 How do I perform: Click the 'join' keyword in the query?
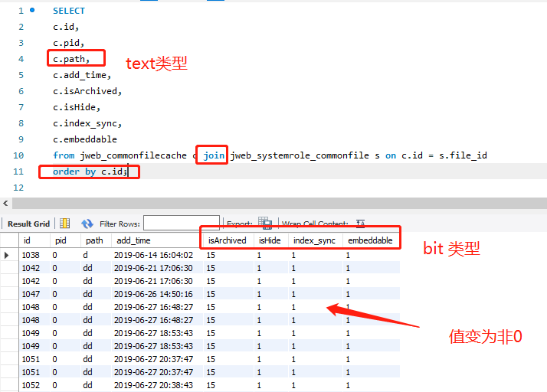point(214,155)
